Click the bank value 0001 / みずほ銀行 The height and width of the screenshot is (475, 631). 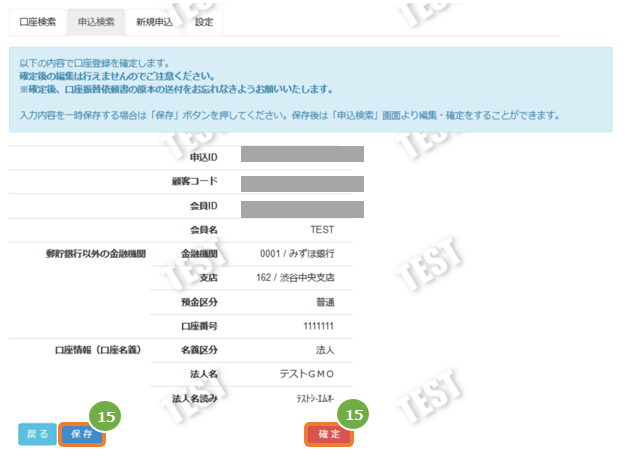(297, 254)
